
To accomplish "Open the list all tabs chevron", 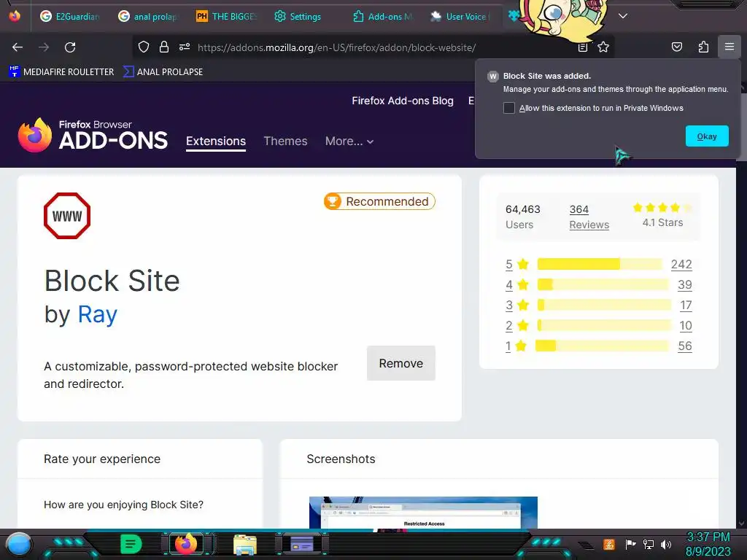I will pyautogui.click(x=623, y=16).
